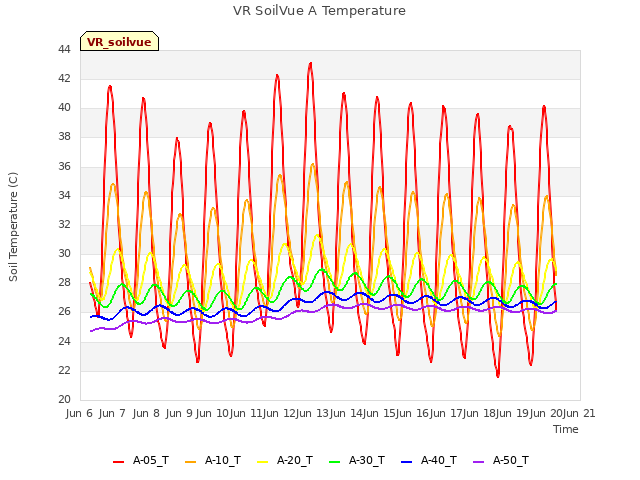This screenshot has height=480, width=640.
Task: Click the blue A-40_T legend swatch
Action: pyautogui.click(x=407, y=462)
